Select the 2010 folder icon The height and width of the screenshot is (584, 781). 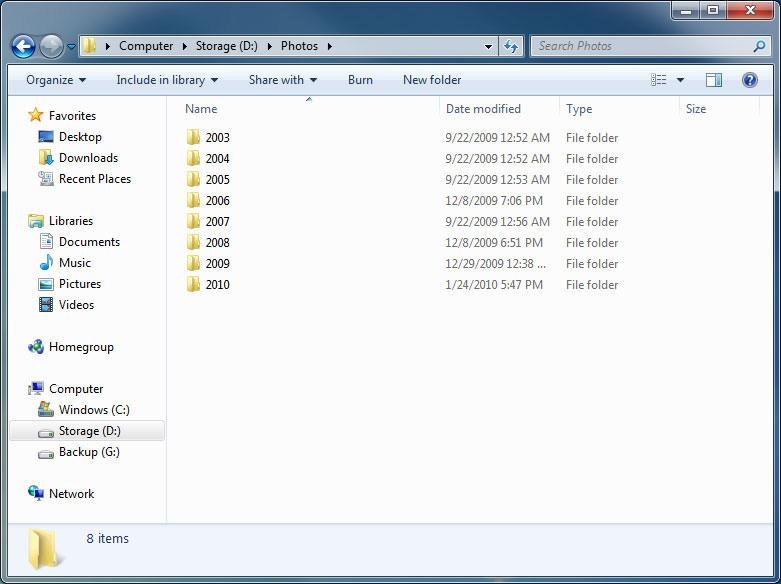193,284
